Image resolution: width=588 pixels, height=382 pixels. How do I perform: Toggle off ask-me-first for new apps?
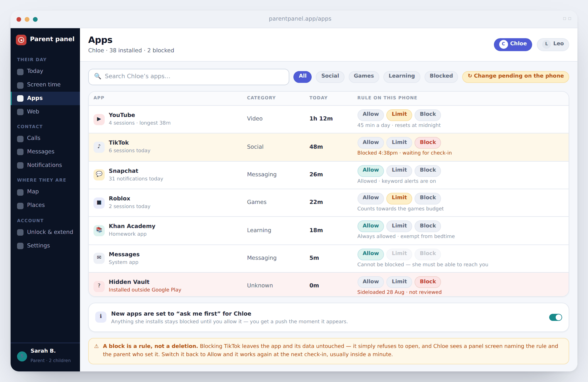point(556,317)
